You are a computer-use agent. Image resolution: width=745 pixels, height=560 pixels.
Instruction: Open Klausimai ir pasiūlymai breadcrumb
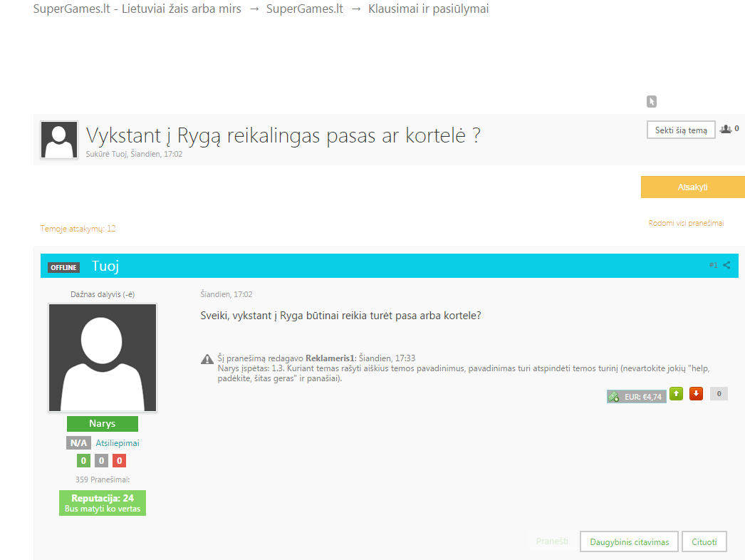[x=429, y=9]
